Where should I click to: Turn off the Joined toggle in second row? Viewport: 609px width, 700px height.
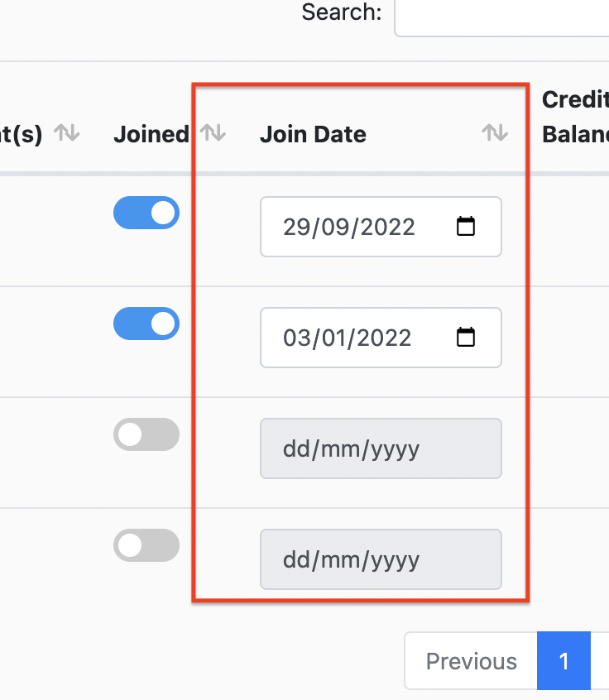click(146, 324)
